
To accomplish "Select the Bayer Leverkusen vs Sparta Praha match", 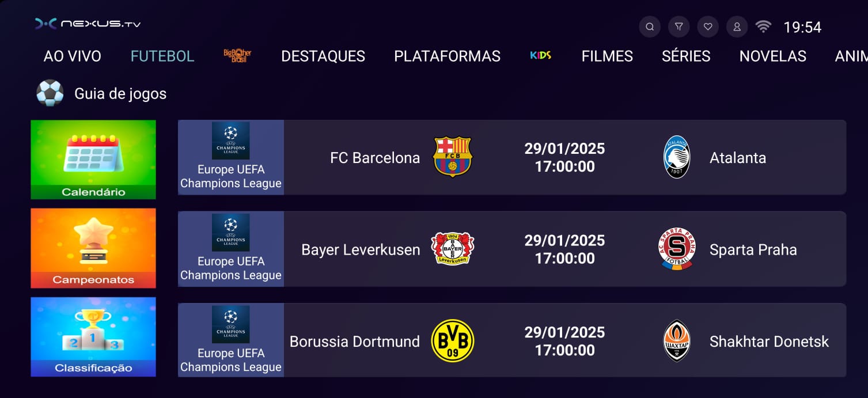I will click(x=512, y=249).
